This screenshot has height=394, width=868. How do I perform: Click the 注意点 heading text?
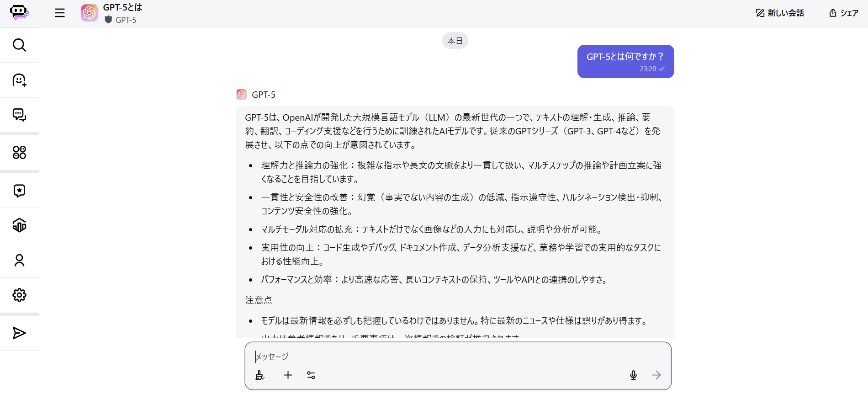pos(259,300)
